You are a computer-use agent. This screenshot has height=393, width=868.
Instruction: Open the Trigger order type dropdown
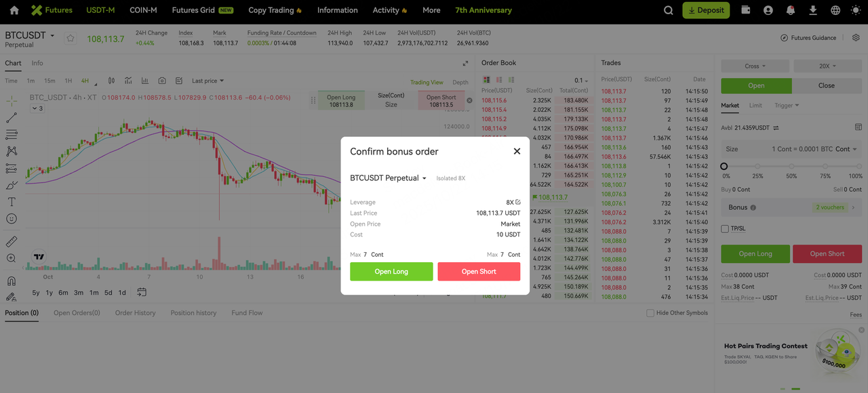[787, 105]
